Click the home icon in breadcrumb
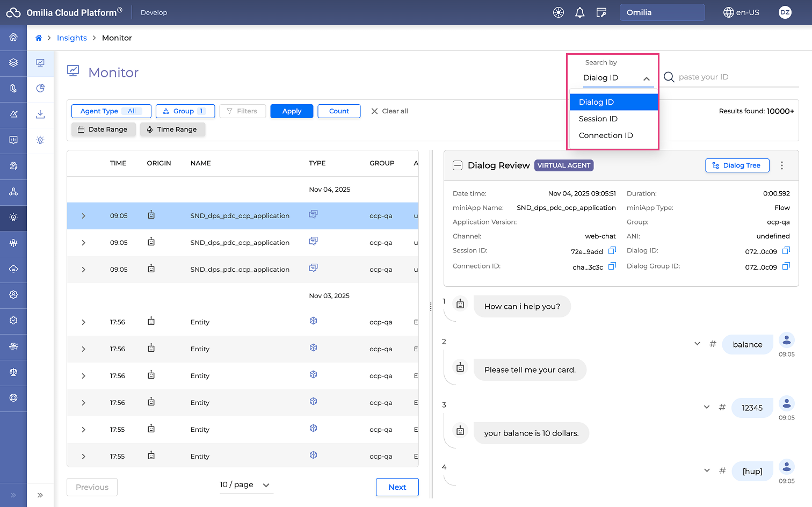This screenshot has width=812, height=507. click(39, 38)
